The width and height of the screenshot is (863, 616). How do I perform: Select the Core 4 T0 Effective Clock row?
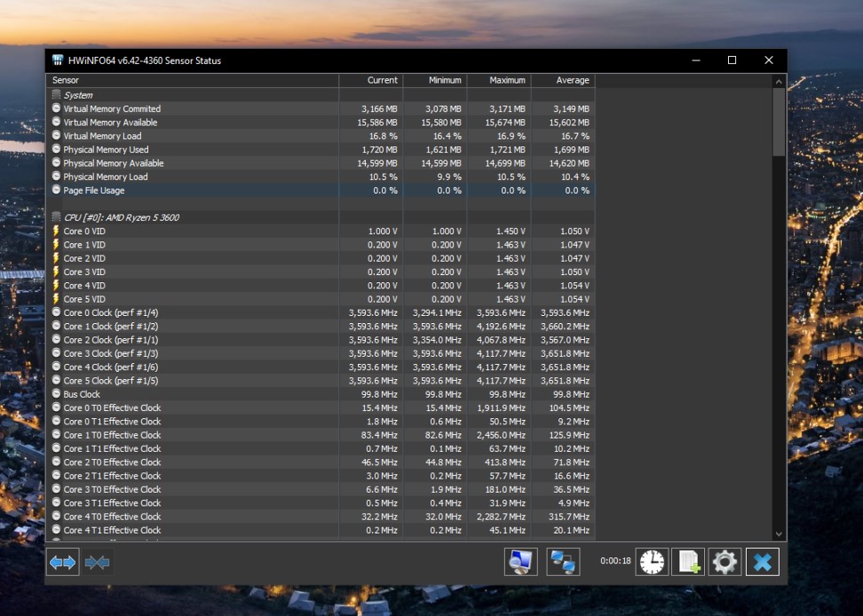pyautogui.click(x=321, y=517)
